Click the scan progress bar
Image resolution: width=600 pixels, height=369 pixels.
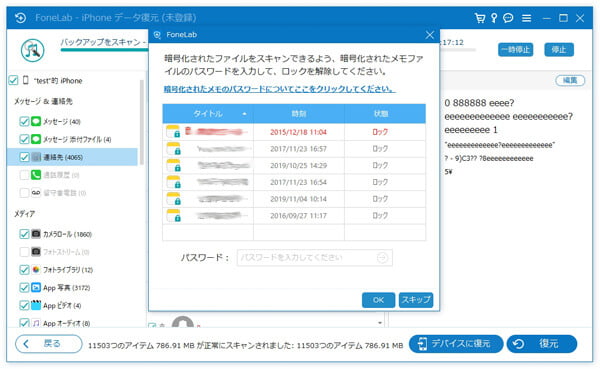[104, 50]
